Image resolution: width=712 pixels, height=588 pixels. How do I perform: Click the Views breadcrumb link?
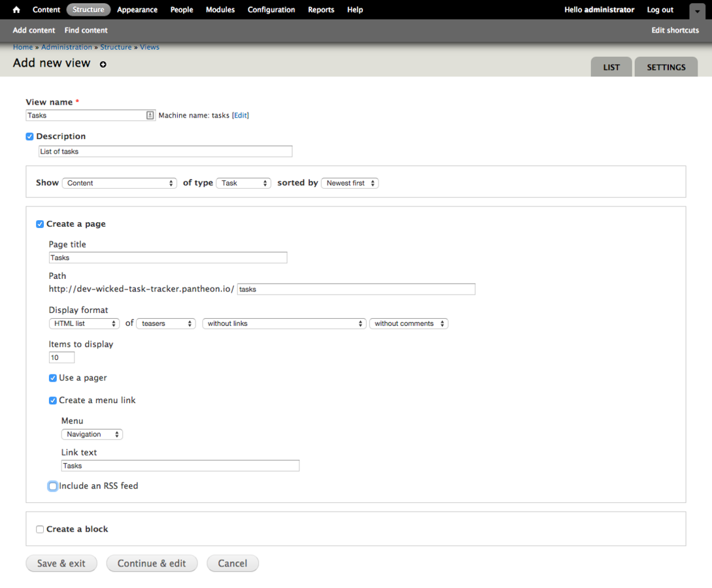pyautogui.click(x=149, y=47)
